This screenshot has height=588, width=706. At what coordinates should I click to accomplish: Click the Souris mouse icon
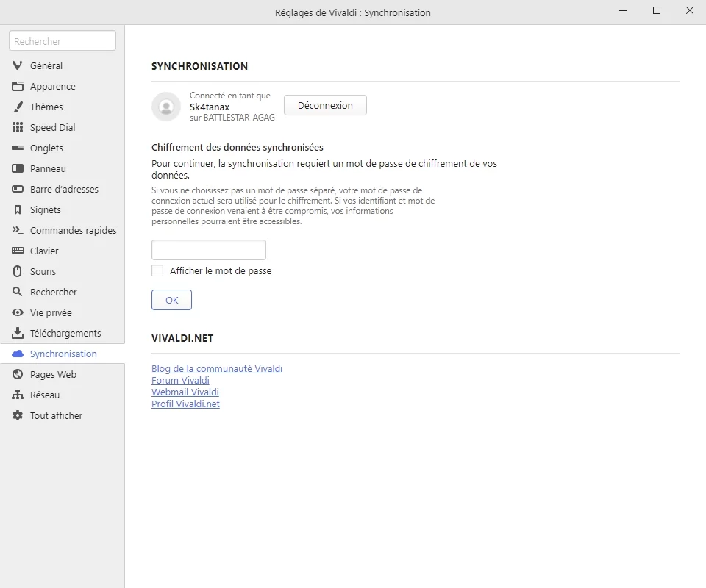click(17, 271)
